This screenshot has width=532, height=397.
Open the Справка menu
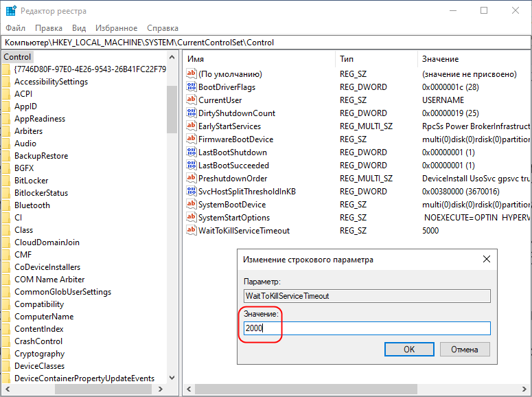coord(163,28)
